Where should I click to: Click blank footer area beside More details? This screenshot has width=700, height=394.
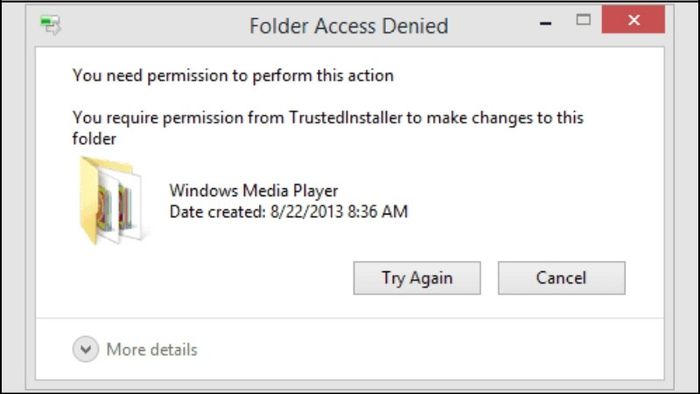coord(429,349)
